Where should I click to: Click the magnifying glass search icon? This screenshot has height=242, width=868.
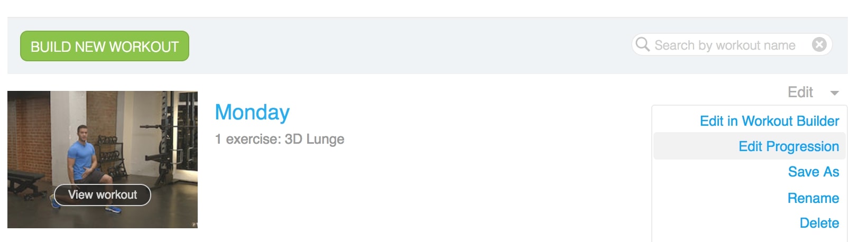pos(642,44)
